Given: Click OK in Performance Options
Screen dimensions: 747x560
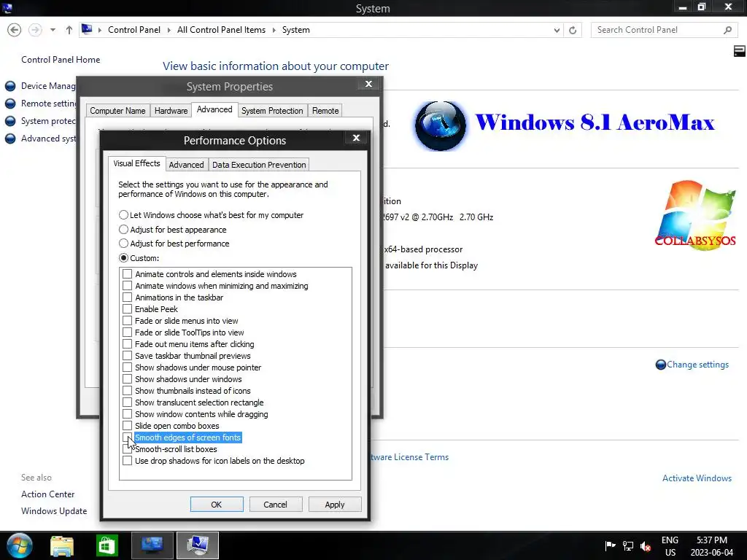Looking at the screenshot, I should click(x=217, y=505).
